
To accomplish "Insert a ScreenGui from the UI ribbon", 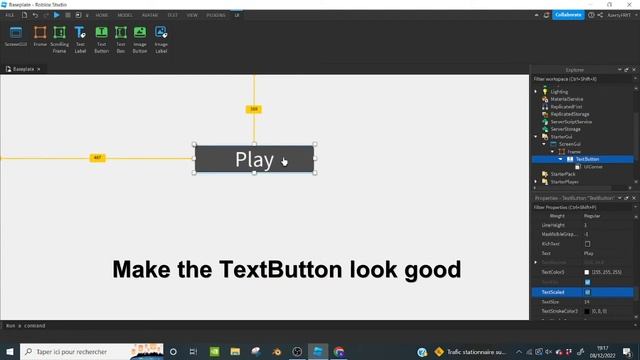I will pyautogui.click(x=16, y=36).
